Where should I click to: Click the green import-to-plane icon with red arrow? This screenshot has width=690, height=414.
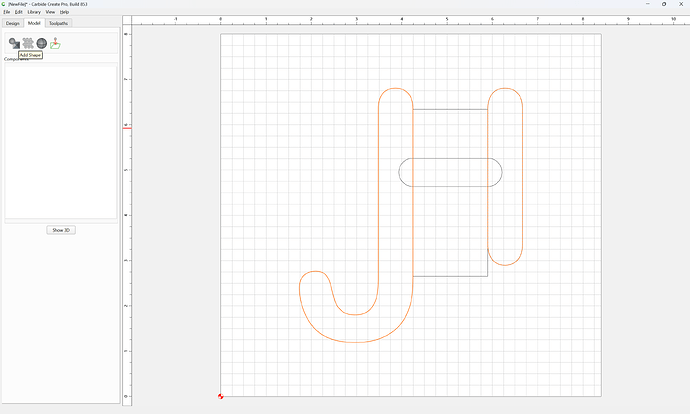pyautogui.click(x=55, y=43)
